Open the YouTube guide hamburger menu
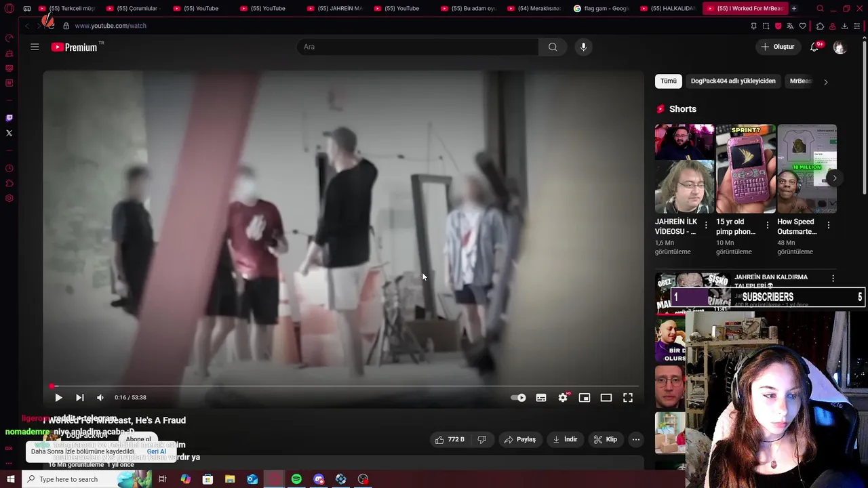The image size is (868, 488). point(35,47)
